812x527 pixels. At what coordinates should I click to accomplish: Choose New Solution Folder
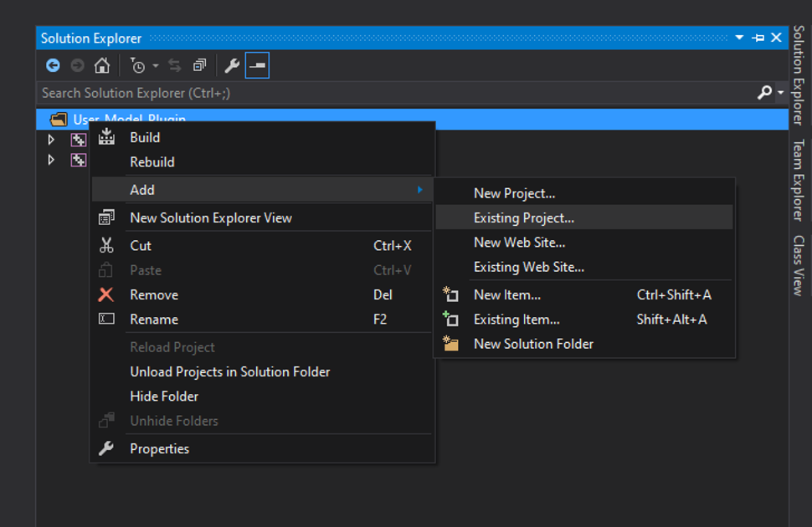(x=584, y=345)
